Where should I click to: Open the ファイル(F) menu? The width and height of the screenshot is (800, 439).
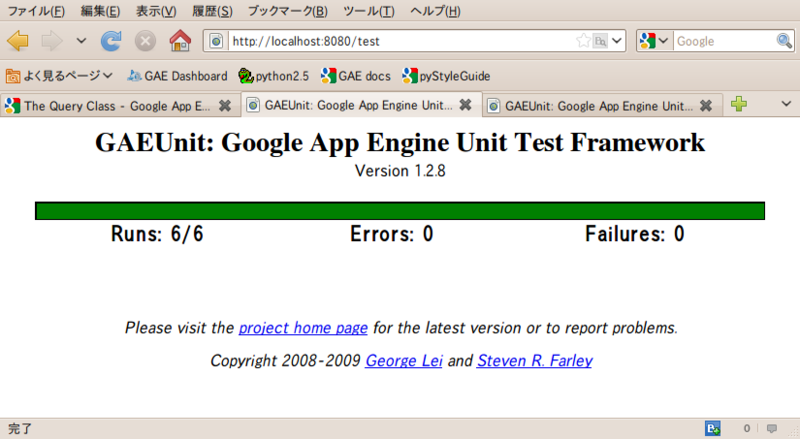pyautogui.click(x=36, y=11)
